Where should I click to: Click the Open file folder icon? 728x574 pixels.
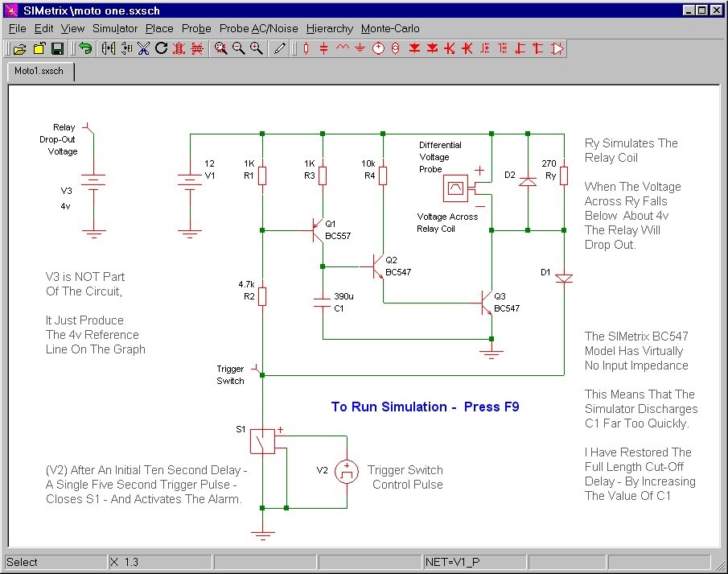pyautogui.click(x=20, y=49)
